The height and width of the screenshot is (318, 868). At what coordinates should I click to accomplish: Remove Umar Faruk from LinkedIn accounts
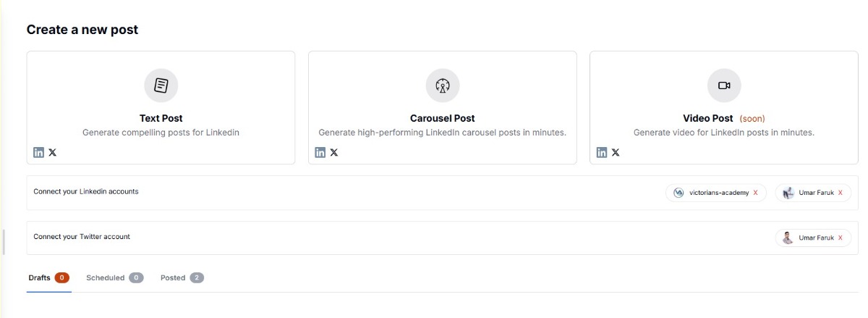click(840, 193)
